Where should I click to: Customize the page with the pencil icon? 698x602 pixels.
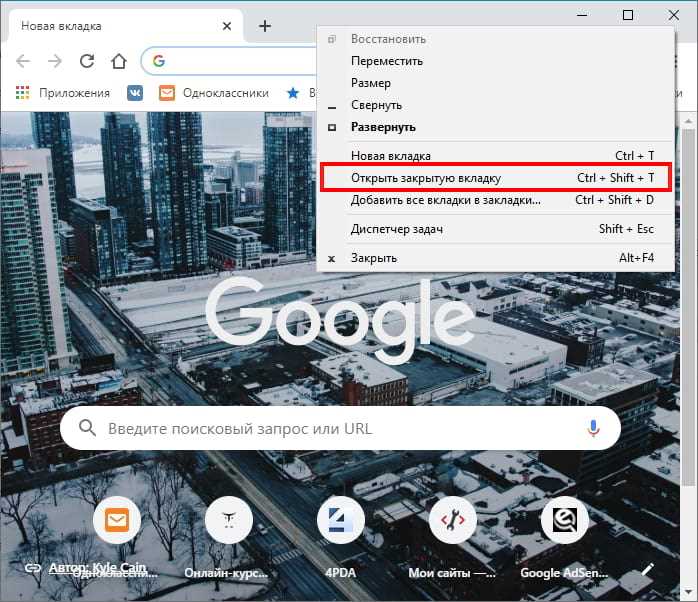pyautogui.click(x=648, y=569)
